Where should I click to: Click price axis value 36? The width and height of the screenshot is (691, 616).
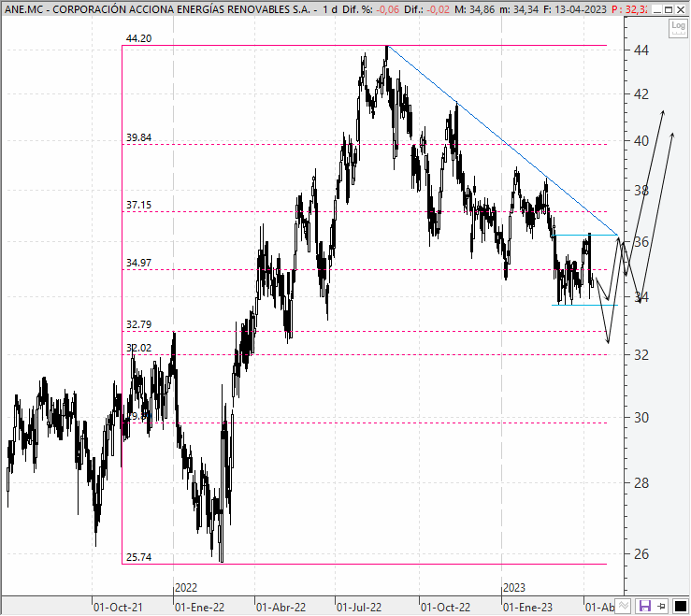point(641,242)
